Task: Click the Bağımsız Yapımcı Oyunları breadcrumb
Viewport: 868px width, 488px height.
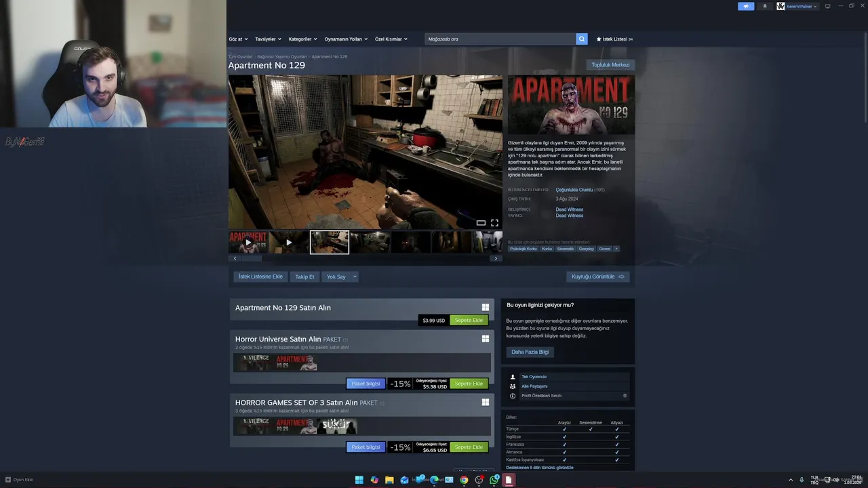Action: [x=282, y=56]
